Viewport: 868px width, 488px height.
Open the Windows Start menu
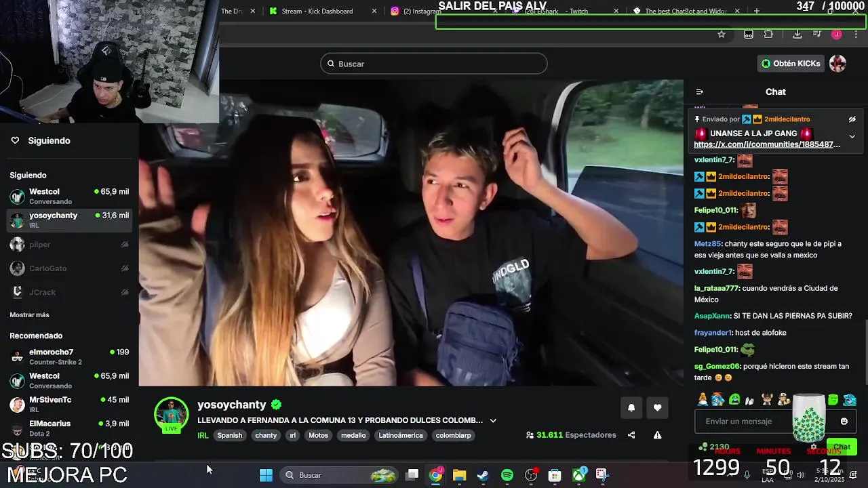click(266, 475)
